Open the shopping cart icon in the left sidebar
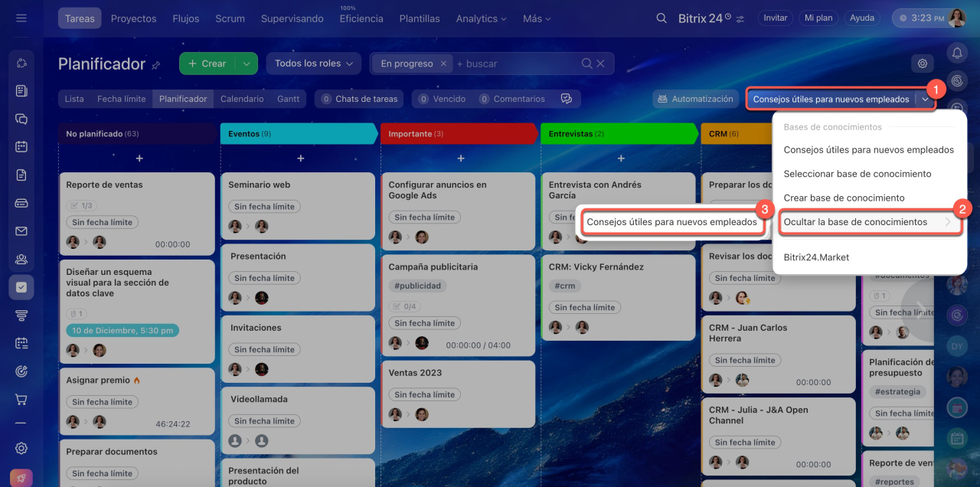The height and width of the screenshot is (487, 980). 21,400
